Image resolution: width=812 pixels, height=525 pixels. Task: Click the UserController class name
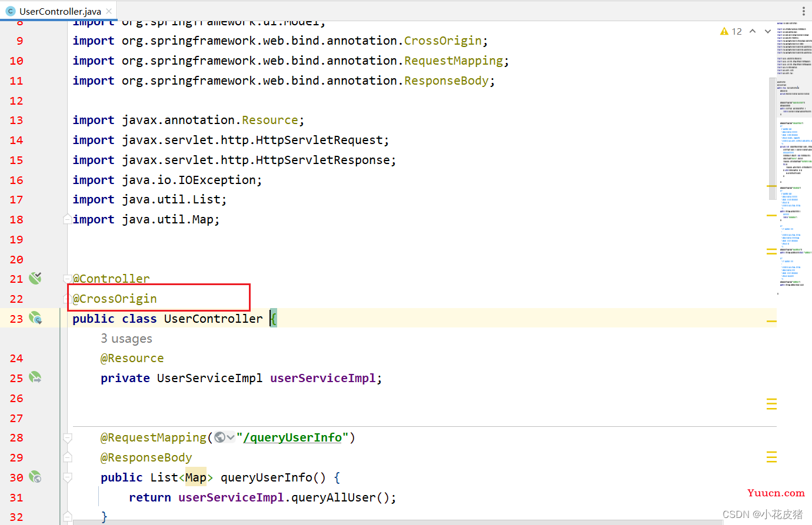tap(214, 319)
